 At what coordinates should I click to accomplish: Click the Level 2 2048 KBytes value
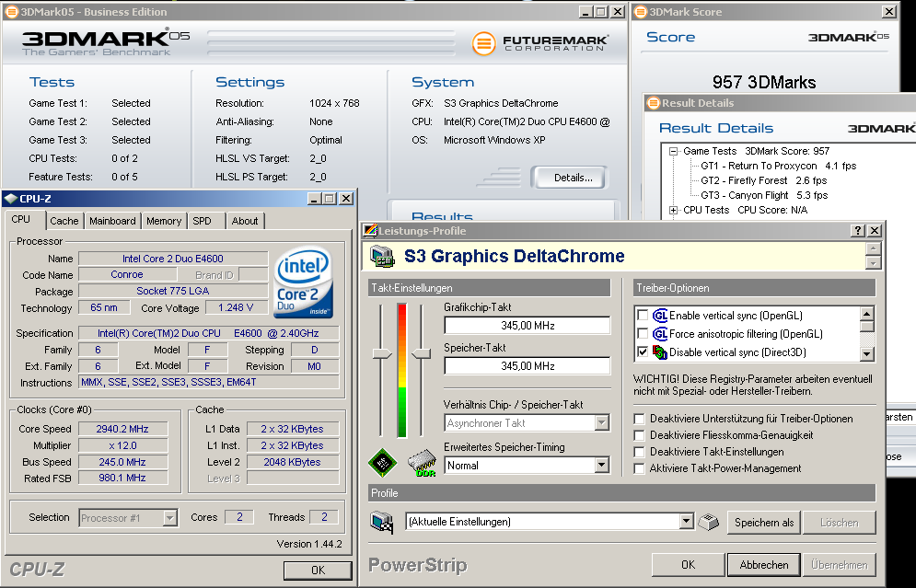coord(293,462)
